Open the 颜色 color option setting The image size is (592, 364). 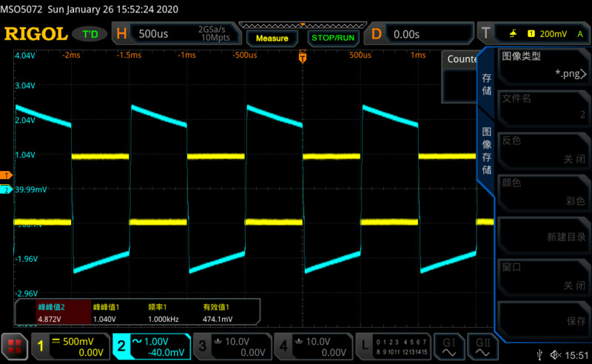coord(543,192)
